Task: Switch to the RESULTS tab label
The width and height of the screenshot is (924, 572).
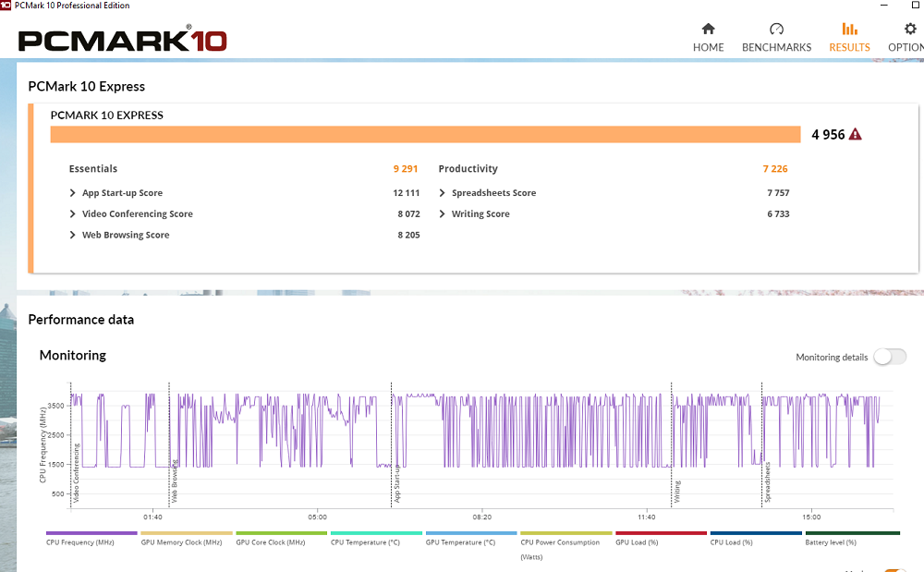Action: [x=849, y=47]
